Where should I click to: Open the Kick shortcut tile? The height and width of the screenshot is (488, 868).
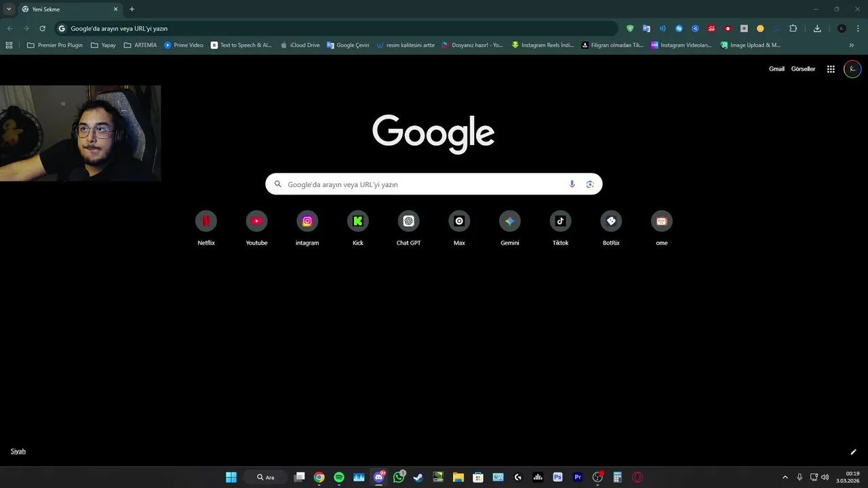(x=358, y=228)
